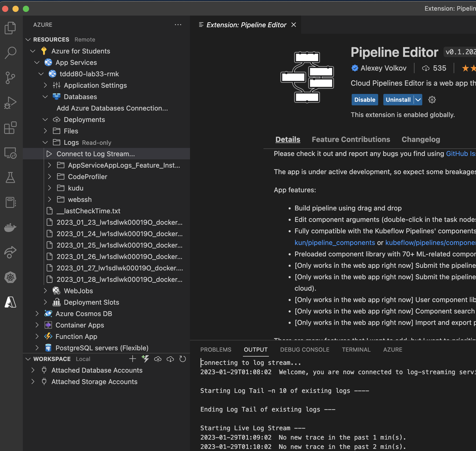Open the Docker whale icon
Image resolution: width=476 pixels, height=451 pixels.
point(10,228)
